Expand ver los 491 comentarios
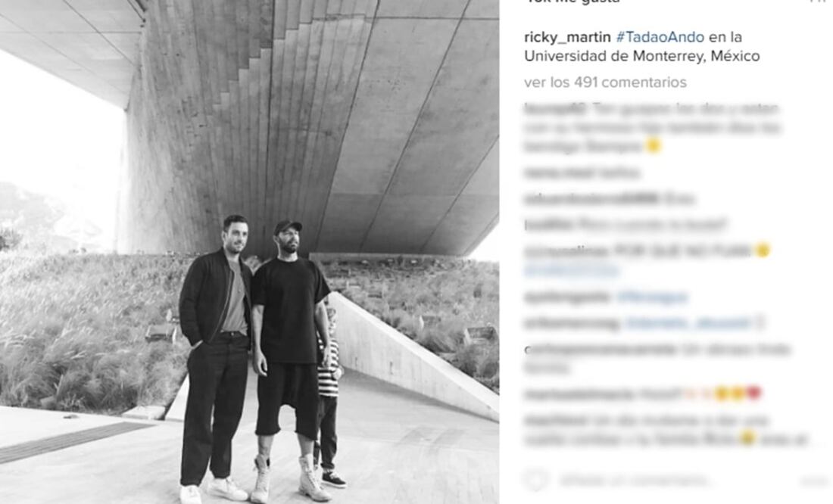This screenshot has width=833, height=504. coord(605,82)
